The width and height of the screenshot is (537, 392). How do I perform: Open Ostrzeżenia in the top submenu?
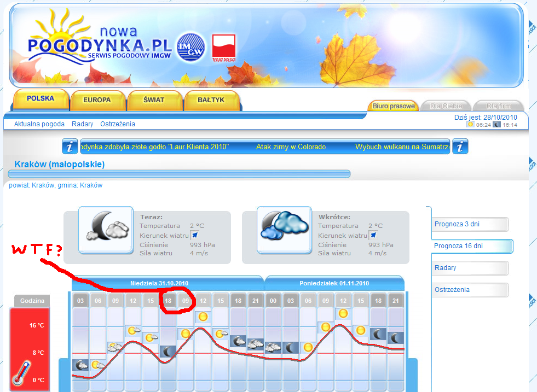pos(118,124)
